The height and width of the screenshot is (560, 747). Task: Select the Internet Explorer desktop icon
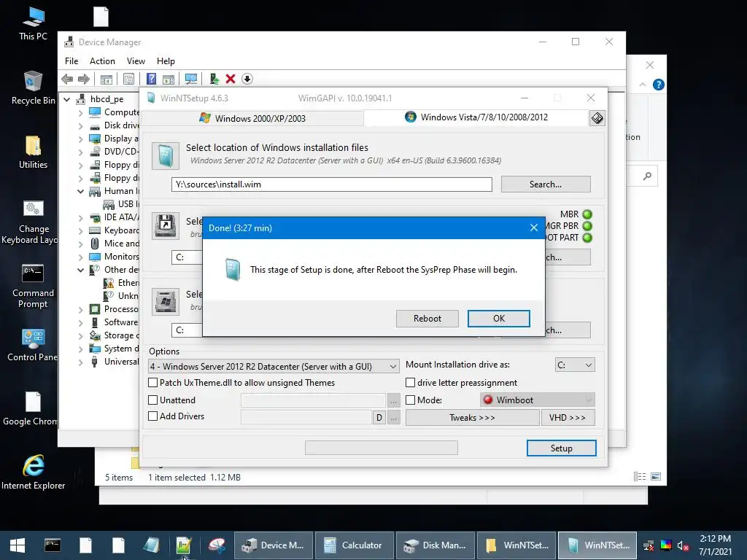coord(33,472)
